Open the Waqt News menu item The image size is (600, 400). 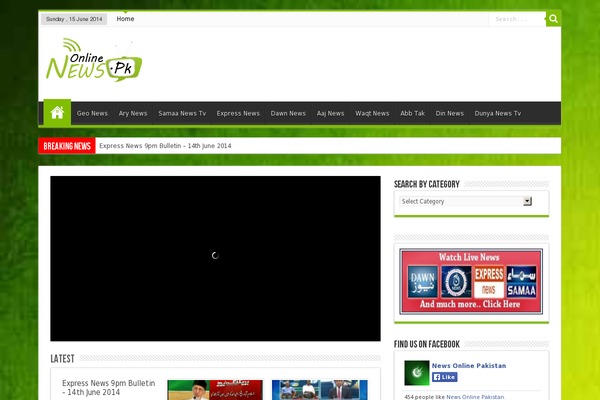tap(372, 113)
